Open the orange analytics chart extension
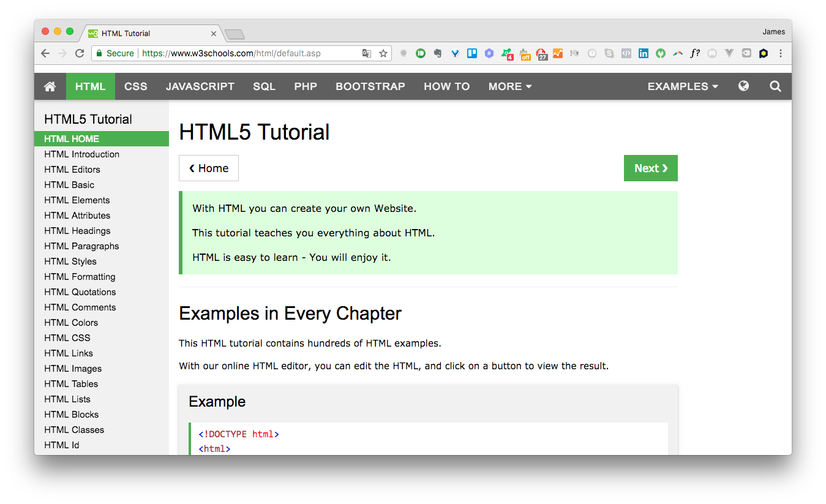The height and width of the screenshot is (504, 826). tap(557, 53)
